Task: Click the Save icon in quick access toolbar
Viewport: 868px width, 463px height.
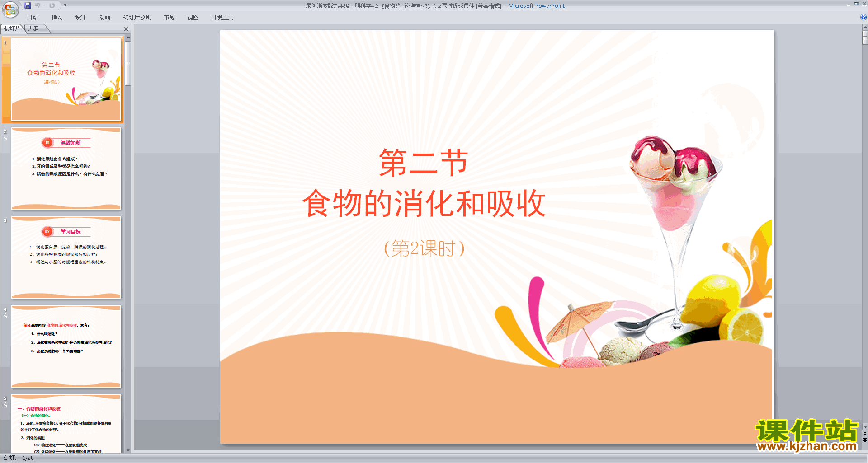Action: coord(28,5)
